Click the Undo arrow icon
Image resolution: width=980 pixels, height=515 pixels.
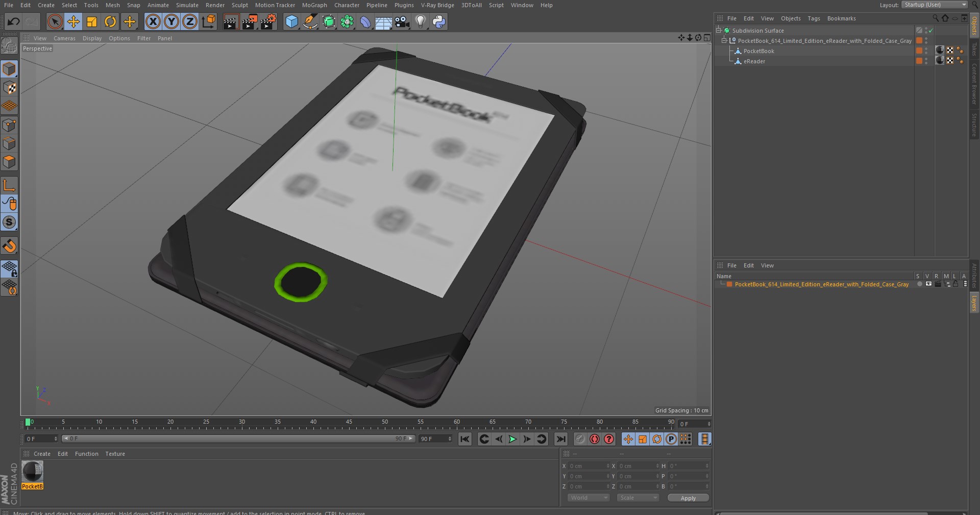(x=14, y=21)
